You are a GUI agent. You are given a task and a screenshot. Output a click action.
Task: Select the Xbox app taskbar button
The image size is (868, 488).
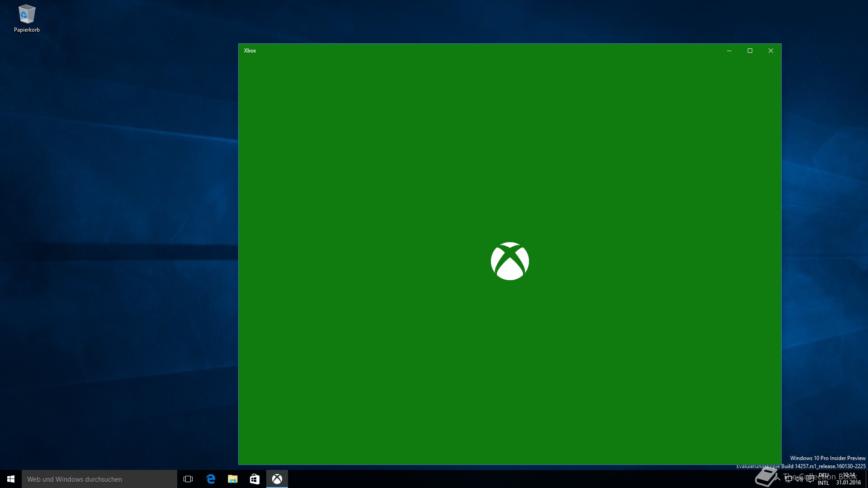[277, 479]
